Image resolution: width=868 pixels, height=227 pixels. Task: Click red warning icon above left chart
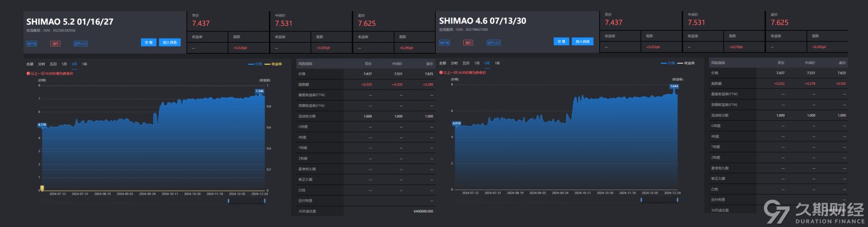pyautogui.click(x=28, y=73)
